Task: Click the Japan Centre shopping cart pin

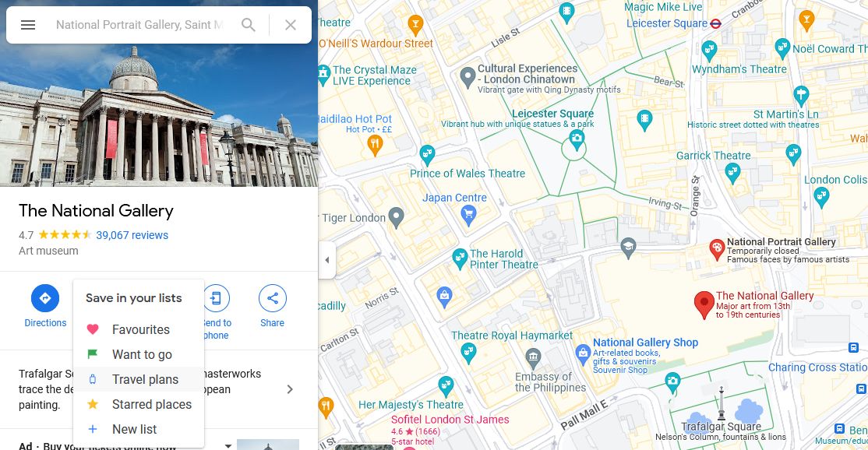Action: click(x=468, y=215)
